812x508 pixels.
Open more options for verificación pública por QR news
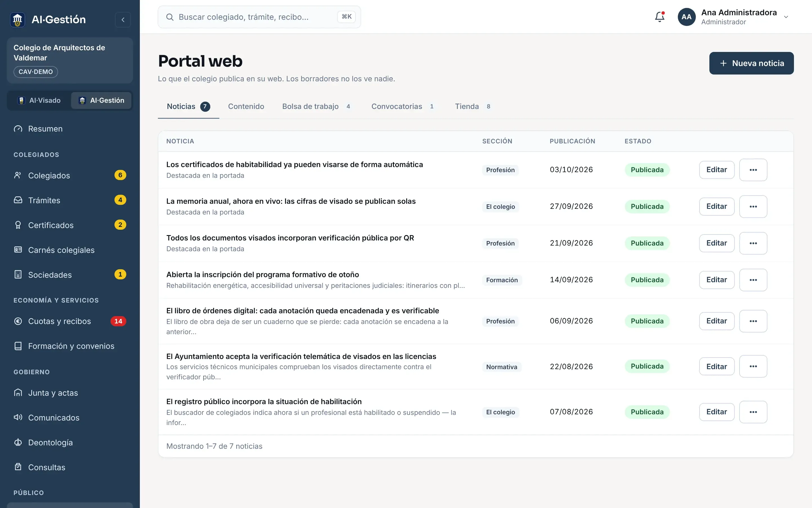pos(753,243)
